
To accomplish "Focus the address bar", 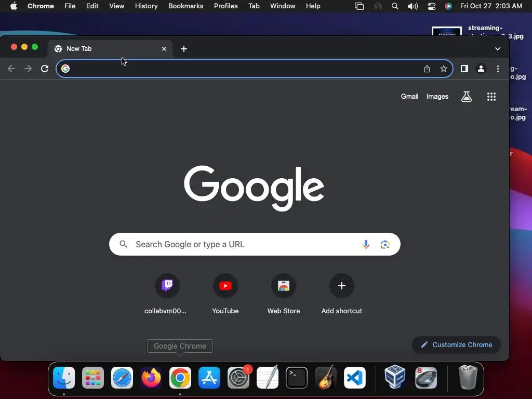I will click(255, 69).
